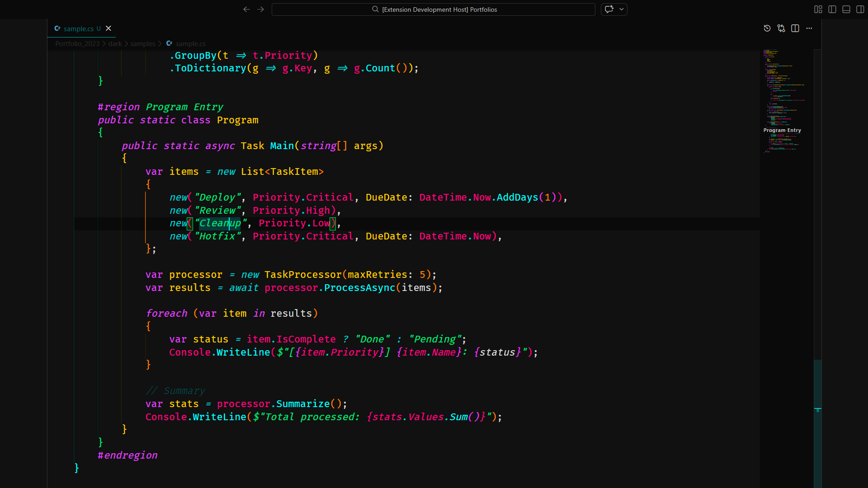Split the editor into two panes
Viewport: 868px width, 488px height.
(795, 28)
